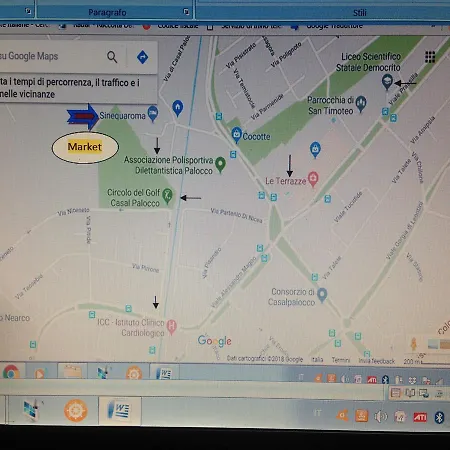The image size is (450, 450).
Task: Switch to the satellite imagery thumbnail
Action: pos(439,344)
